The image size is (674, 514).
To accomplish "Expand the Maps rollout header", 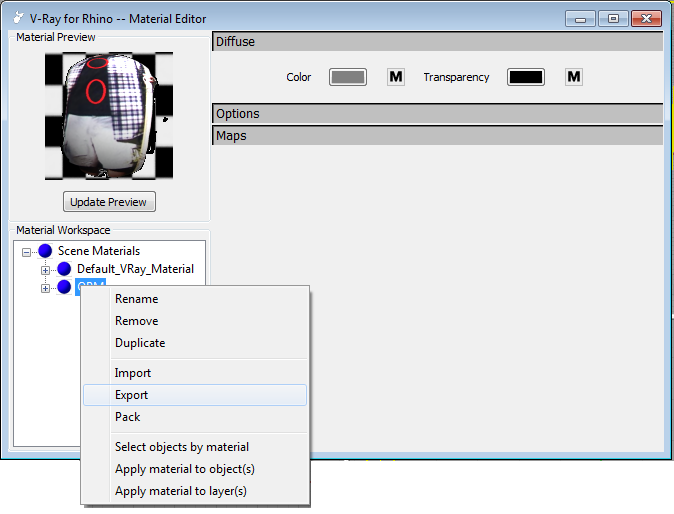I will click(x=438, y=136).
